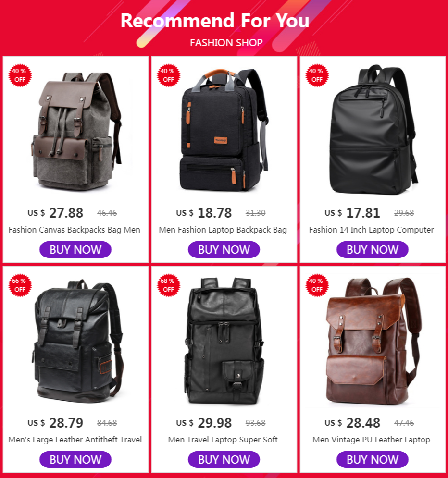This screenshot has width=448, height=478.
Task: Click the 66% OFF discount badge
Action: 20,285
